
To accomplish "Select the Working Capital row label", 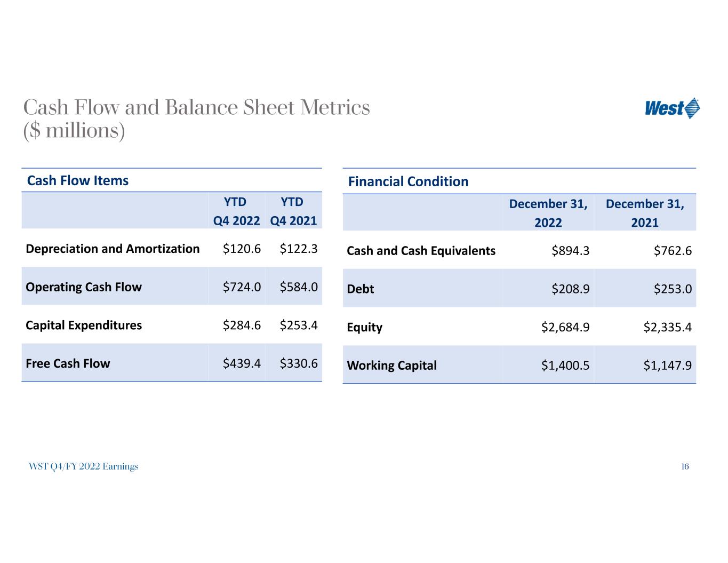I will coord(391,366).
